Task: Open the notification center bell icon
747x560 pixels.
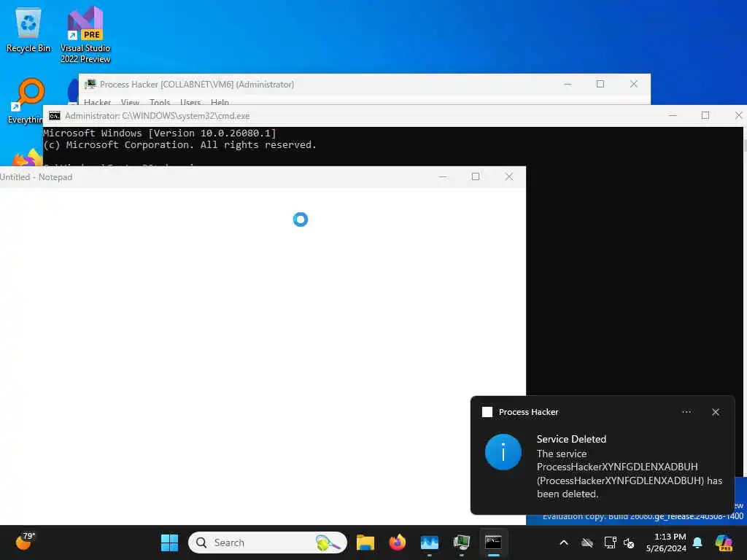Action: coord(697,542)
